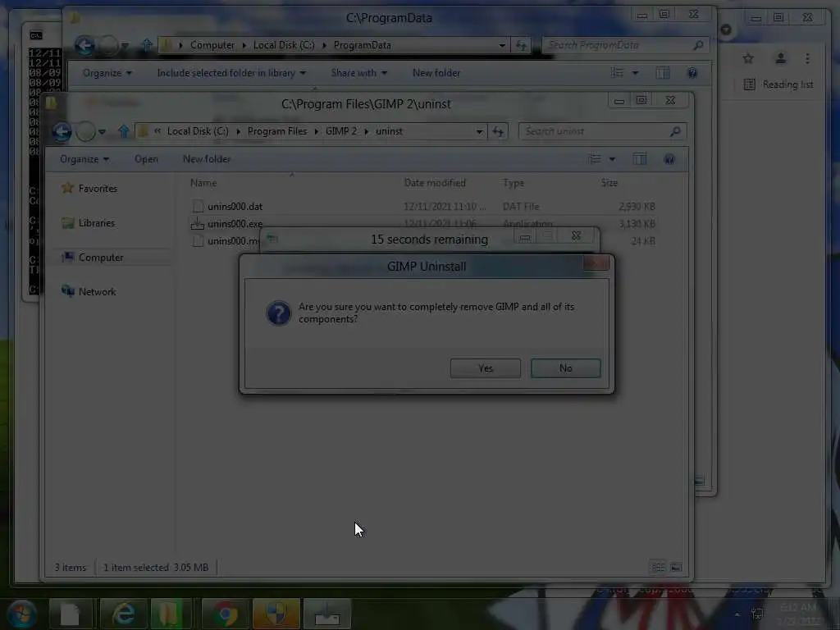
Task: Open Include selected folder in library menu
Action: pos(231,73)
